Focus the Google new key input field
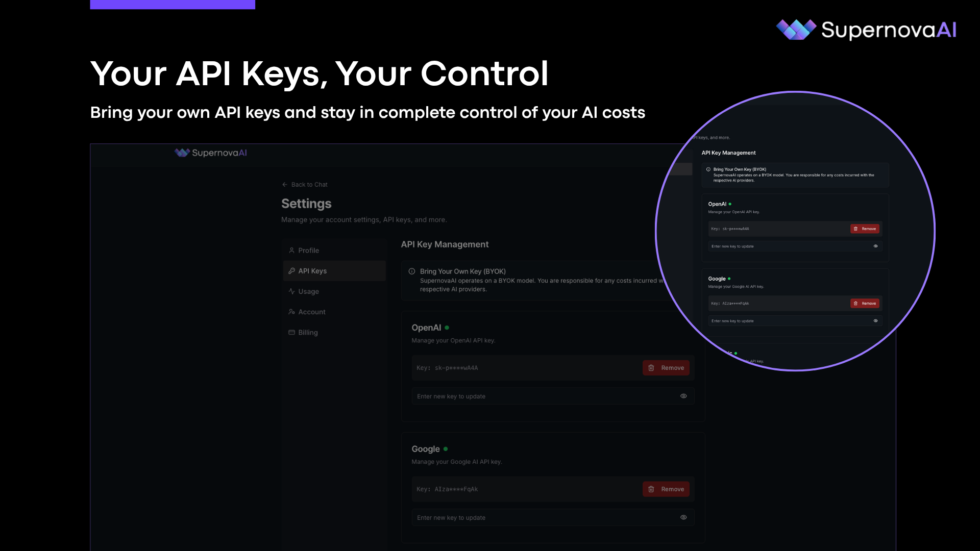Viewport: 980px width, 551px height. pos(541,518)
